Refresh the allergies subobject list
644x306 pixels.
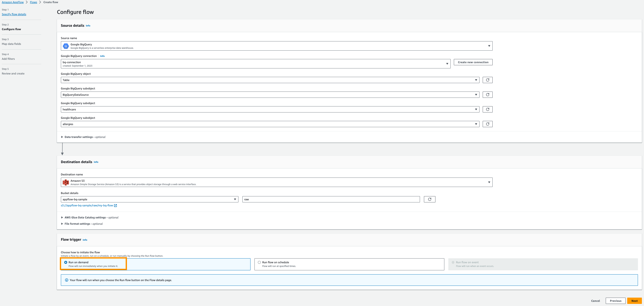[487, 124]
